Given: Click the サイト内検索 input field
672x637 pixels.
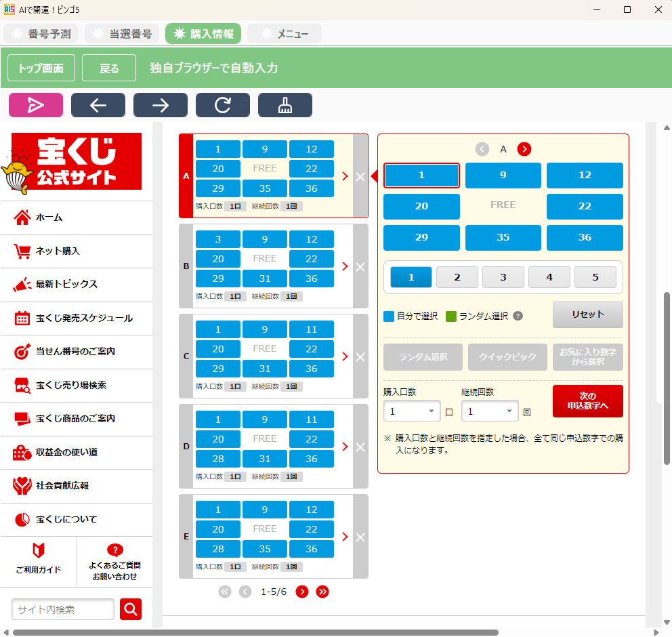Looking at the screenshot, I should point(63,609).
